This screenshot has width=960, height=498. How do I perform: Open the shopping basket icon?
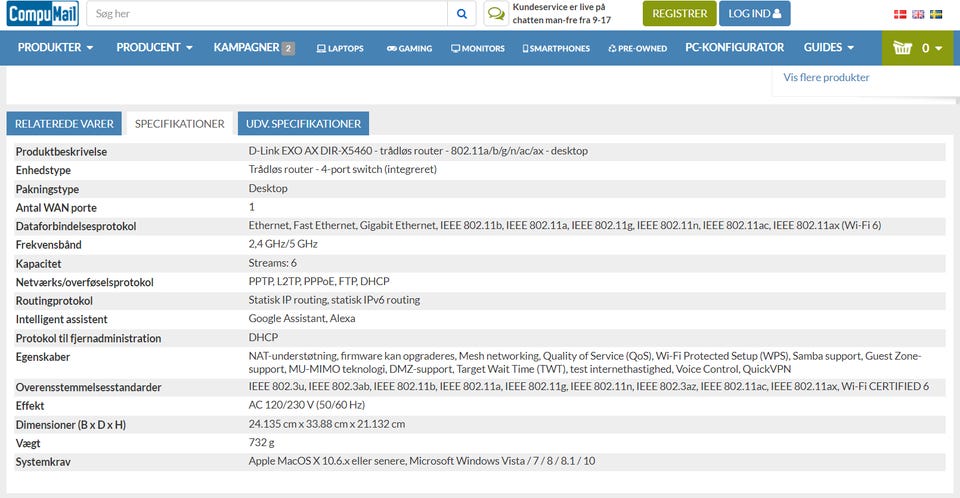tap(902, 48)
